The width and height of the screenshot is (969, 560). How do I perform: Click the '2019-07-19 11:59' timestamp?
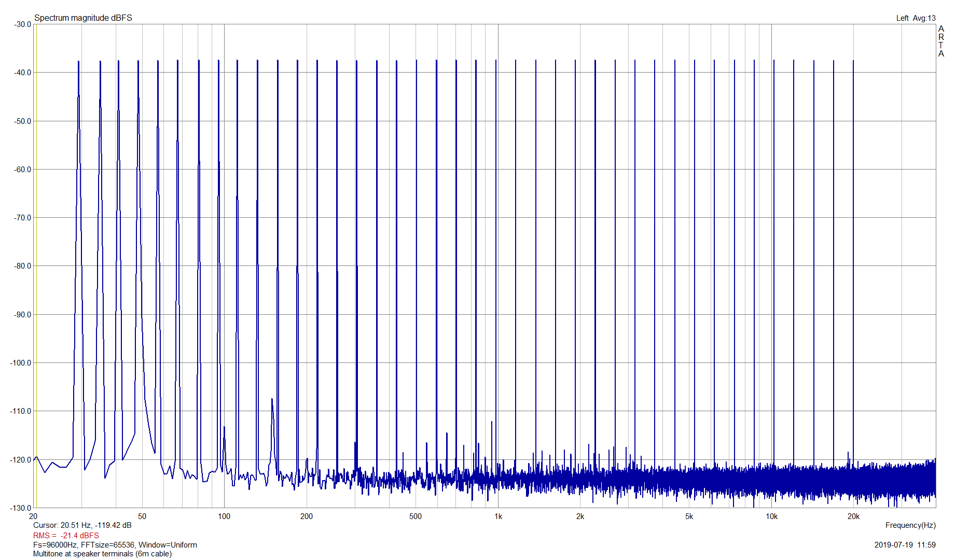905,545
